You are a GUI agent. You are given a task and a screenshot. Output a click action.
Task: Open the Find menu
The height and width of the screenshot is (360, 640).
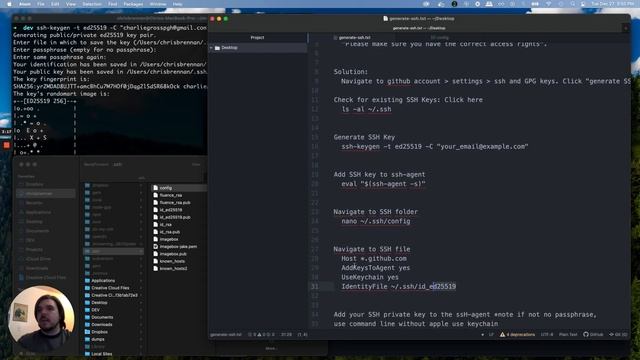(113, 4)
